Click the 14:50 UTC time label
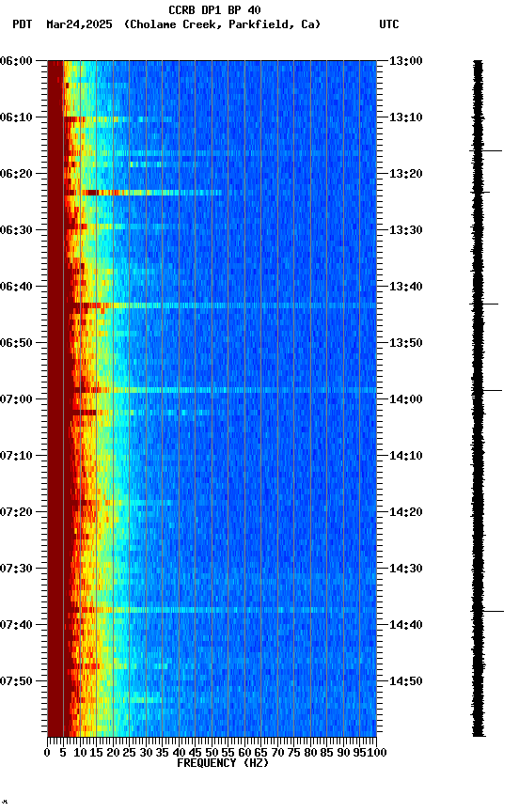Image resolution: width=519 pixels, height=812 pixels. pyautogui.click(x=406, y=681)
